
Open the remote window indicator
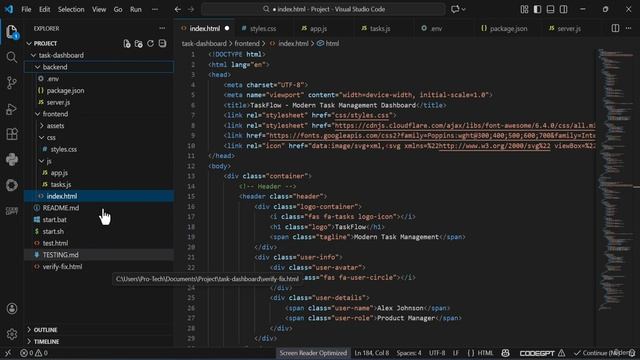(7, 353)
